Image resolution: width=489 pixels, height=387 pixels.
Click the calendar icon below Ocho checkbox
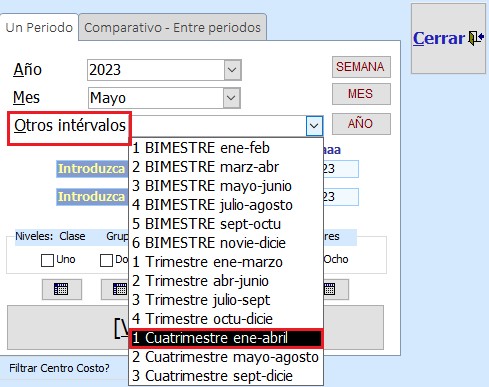(x=336, y=289)
